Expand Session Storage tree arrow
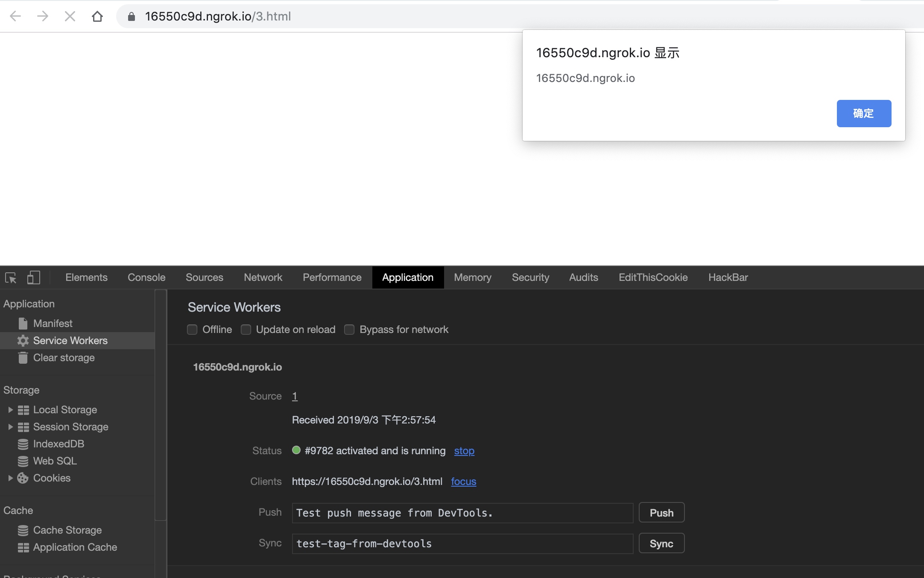 coord(10,427)
